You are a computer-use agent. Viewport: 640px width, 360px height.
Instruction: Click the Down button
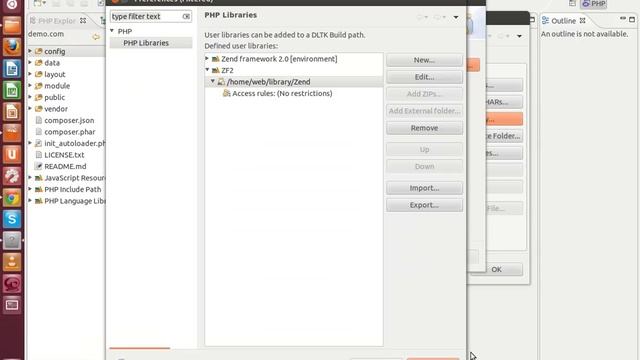(424, 167)
